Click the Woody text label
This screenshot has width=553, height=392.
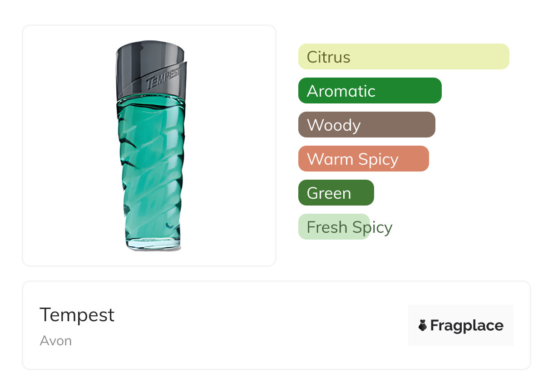point(334,125)
